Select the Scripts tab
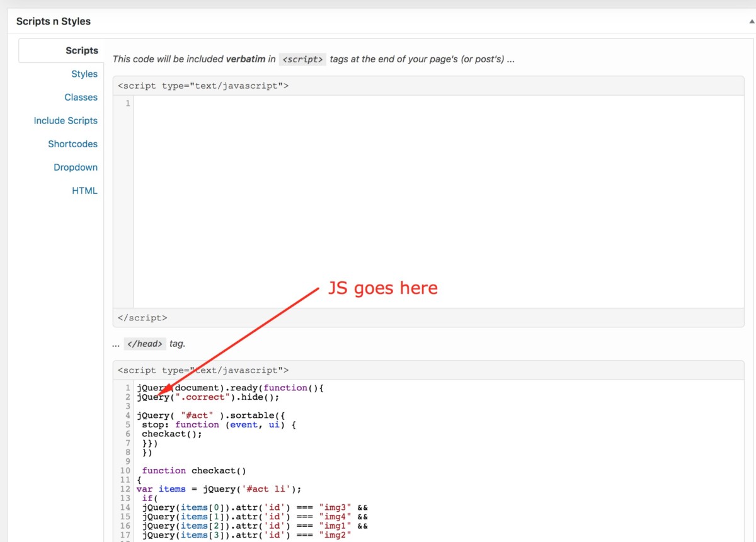The height and width of the screenshot is (542, 756). pyautogui.click(x=82, y=50)
